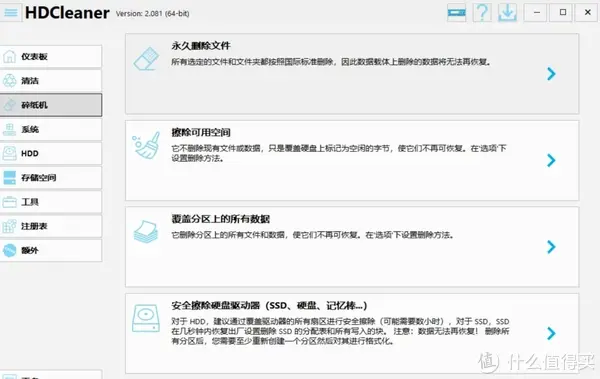Select the 碎纸机 sidebar tab
600x379 pixels.
coord(51,105)
